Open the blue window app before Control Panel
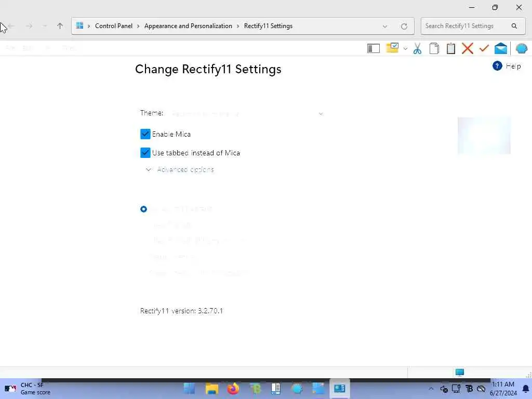532x399 pixels. [318, 389]
